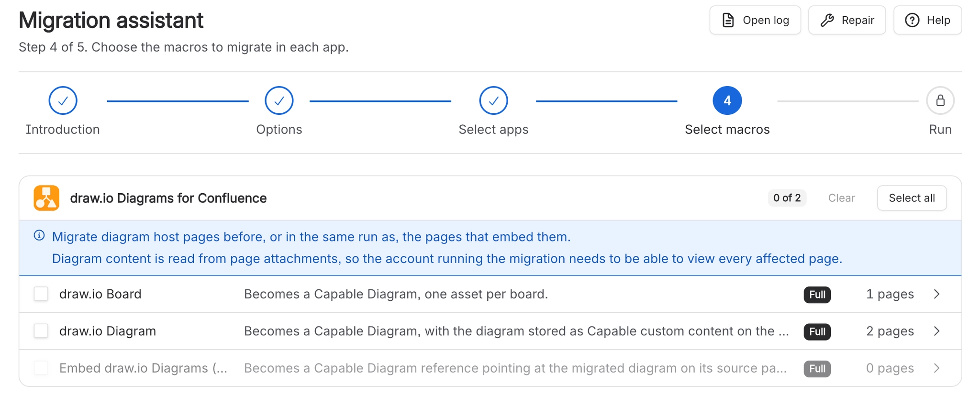Image resolution: width=980 pixels, height=396 pixels.
Task: Click the step 4 Select macros circle
Action: [727, 100]
